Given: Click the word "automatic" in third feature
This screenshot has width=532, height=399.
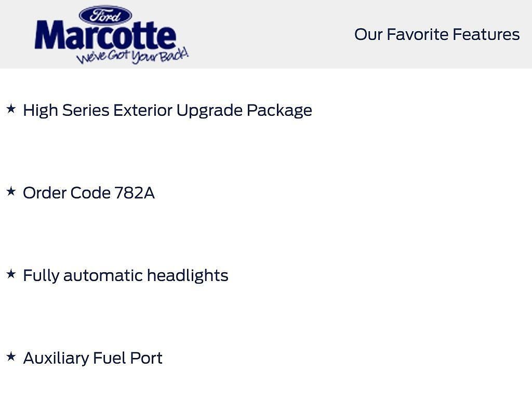Looking at the screenshot, I should point(103,275).
